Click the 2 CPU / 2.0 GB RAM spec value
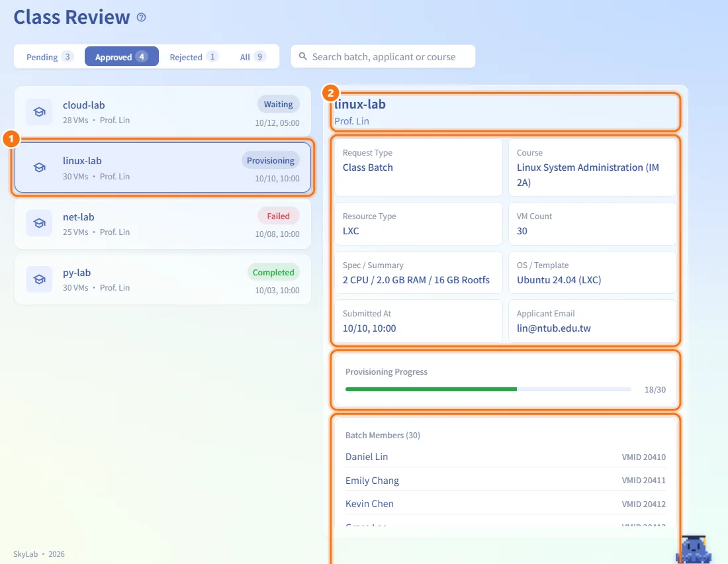Viewport: 728px width, 564px height. (x=416, y=280)
